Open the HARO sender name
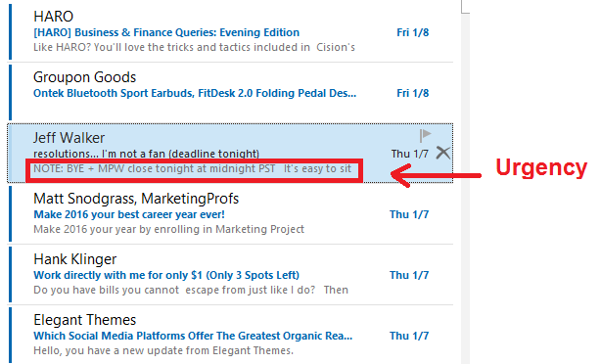This screenshot has width=601, height=364. (53, 17)
